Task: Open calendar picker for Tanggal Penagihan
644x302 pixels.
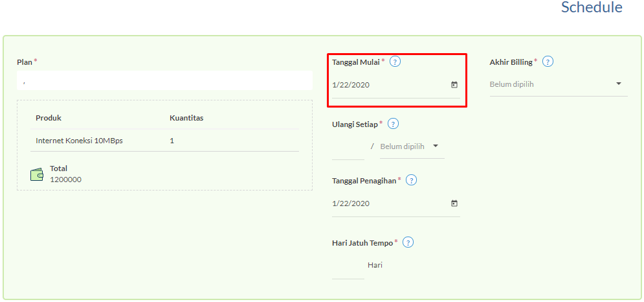Action: (x=454, y=203)
